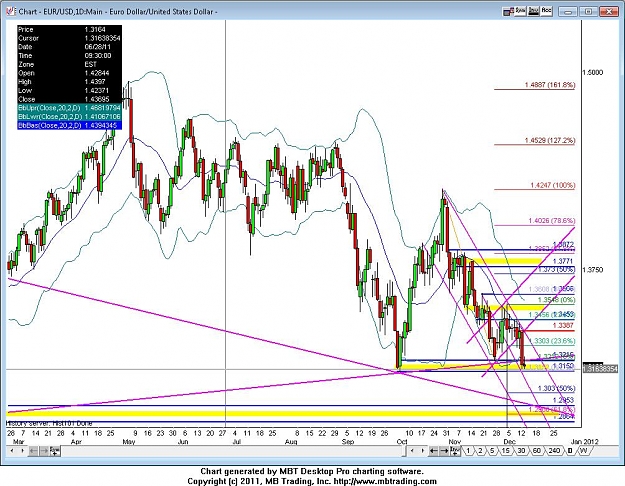This screenshot has width=625, height=486.
Task: Click the 1.3771 price level label
Action: click(563, 261)
